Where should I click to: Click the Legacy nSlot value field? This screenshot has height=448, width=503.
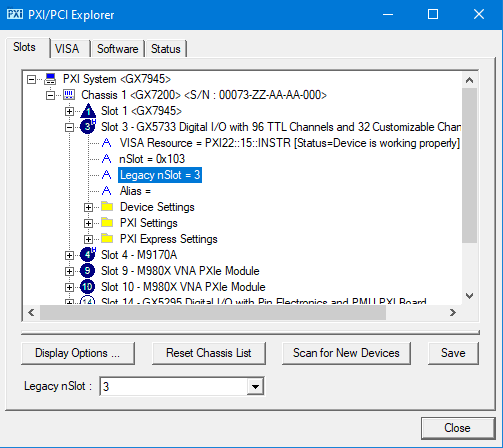click(174, 387)
